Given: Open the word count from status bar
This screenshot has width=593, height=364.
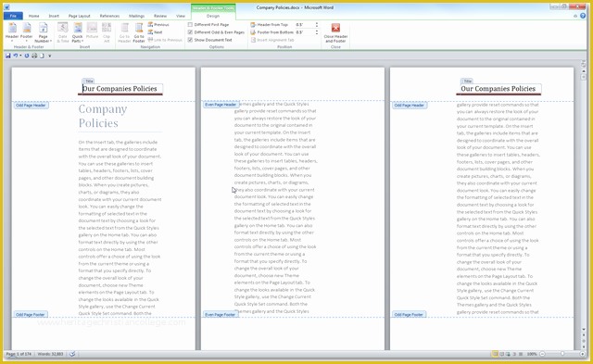Looking at the screenshot, I should point(50,354).
